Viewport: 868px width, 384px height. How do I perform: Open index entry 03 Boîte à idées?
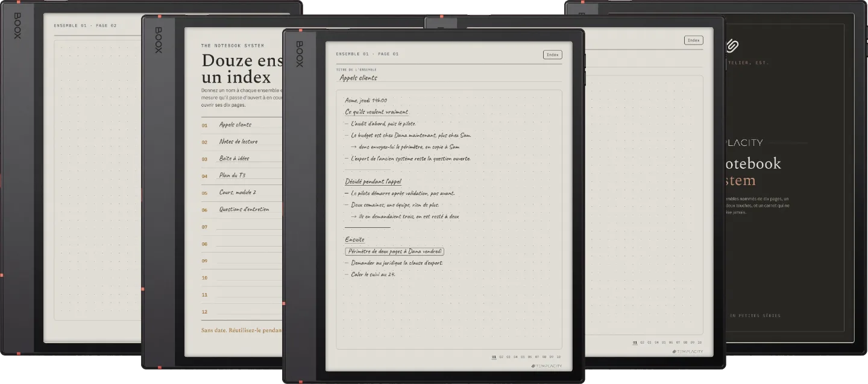pyautogui.click(x=242, y=159)
